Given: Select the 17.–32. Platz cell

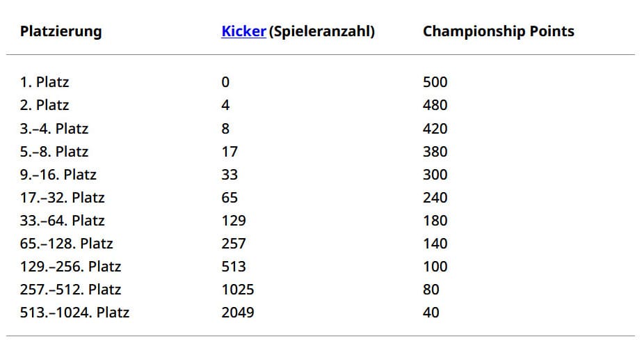Looking at the screenshot, I should tap(62, 198).
